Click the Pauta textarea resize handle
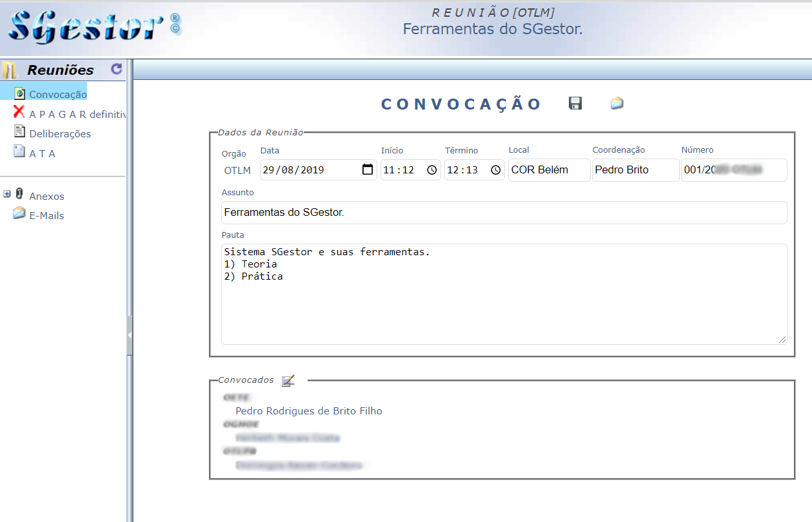This screenshot has height=522, width=812. pos(782,339)
